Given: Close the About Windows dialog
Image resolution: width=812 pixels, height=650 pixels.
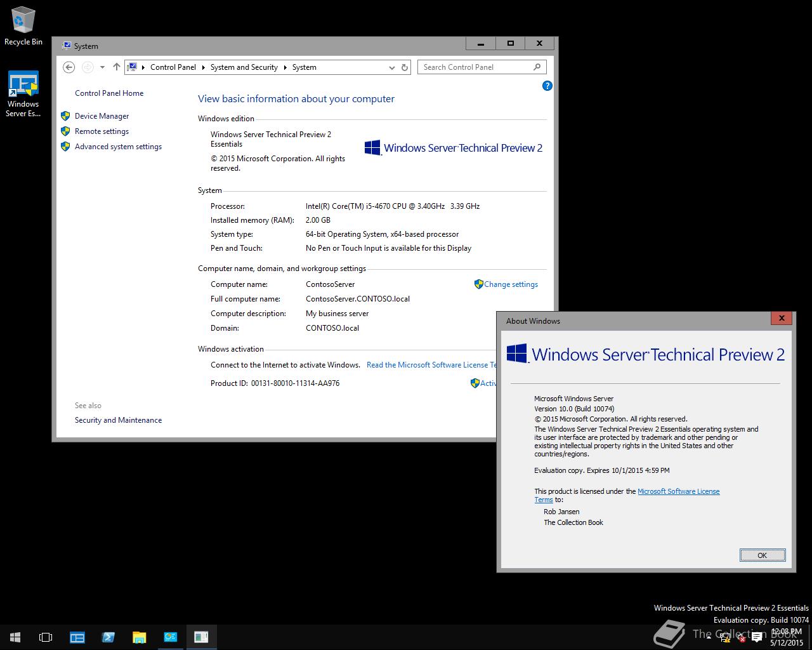Looking at the screenshot, I should point(782,318).
